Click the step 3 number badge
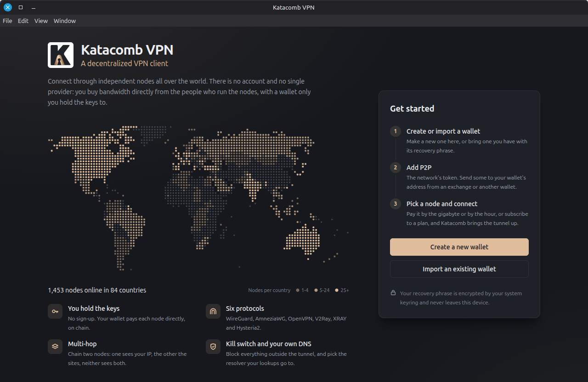This screenshot has height=382, width=588. pos(396,204)
